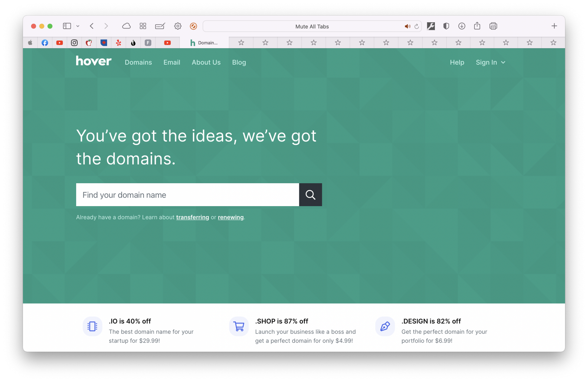The width and height of the screenshot is (588, 382).
Task: Click text "startup for $29.99!"
Action: [134, 341]
